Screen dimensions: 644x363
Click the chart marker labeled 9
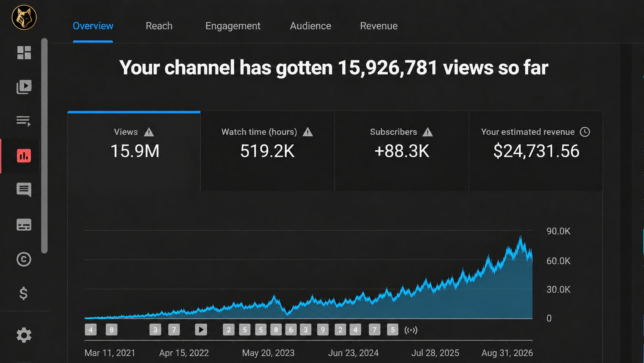point(323,329)
